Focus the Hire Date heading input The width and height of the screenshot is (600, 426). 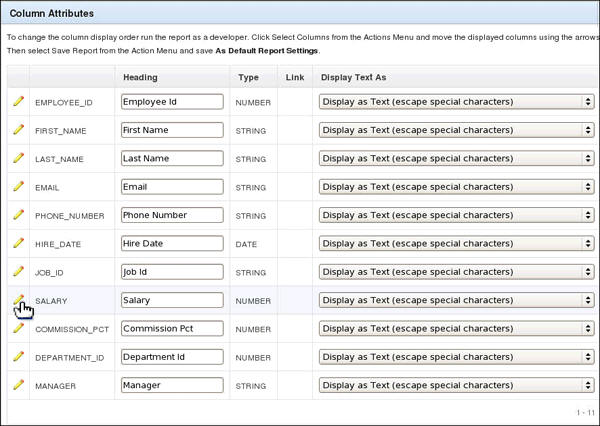[x=170, y=243]
